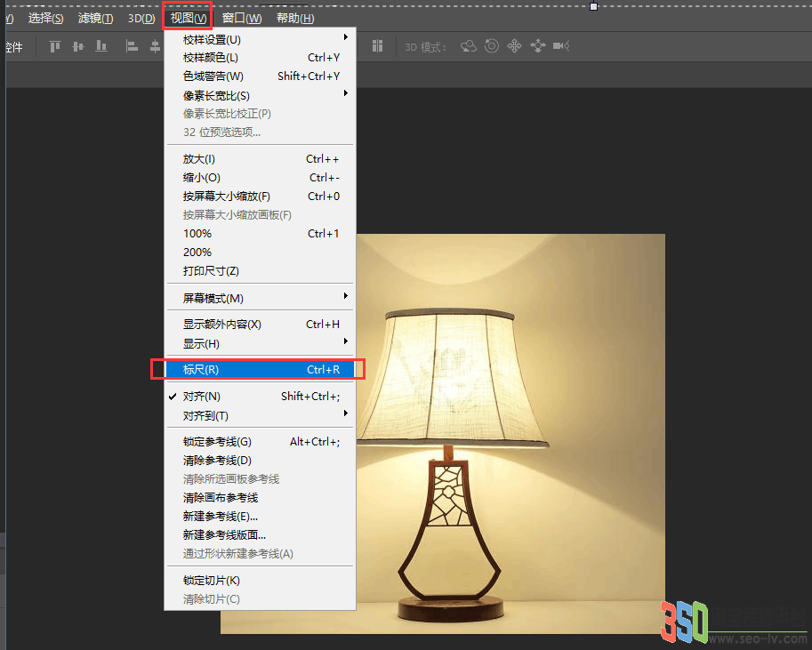The width and height of the screenshot is (812, 650).
Task: Expand the 对齐到(T) submenu
Action: [x=260, y=415]
